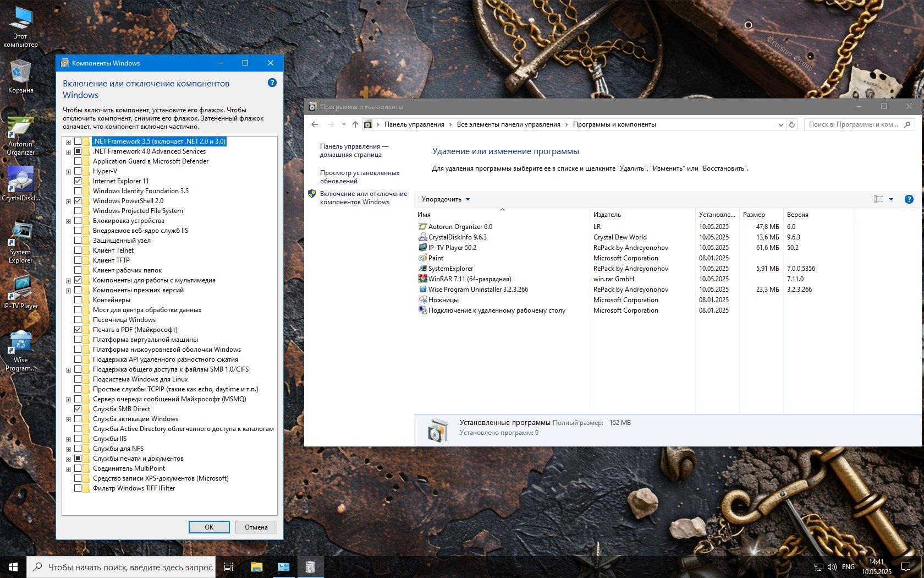Sort list by the Размер column header

pos(754,215)
